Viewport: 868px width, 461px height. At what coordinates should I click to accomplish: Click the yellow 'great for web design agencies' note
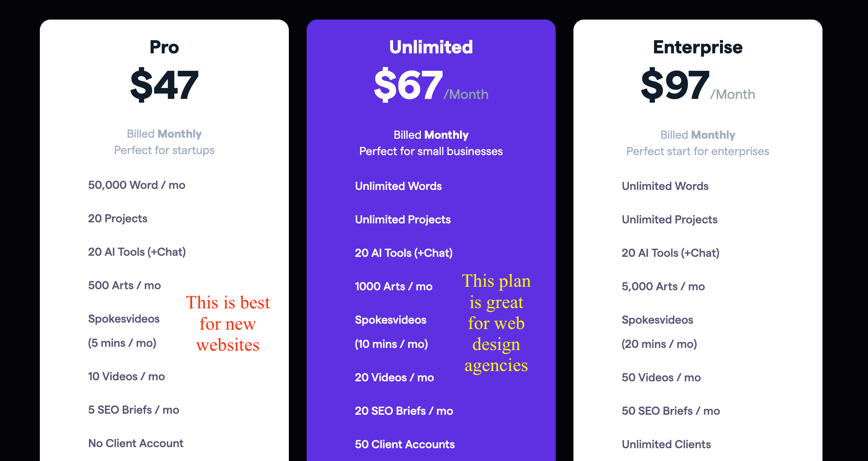coord(496,323)
